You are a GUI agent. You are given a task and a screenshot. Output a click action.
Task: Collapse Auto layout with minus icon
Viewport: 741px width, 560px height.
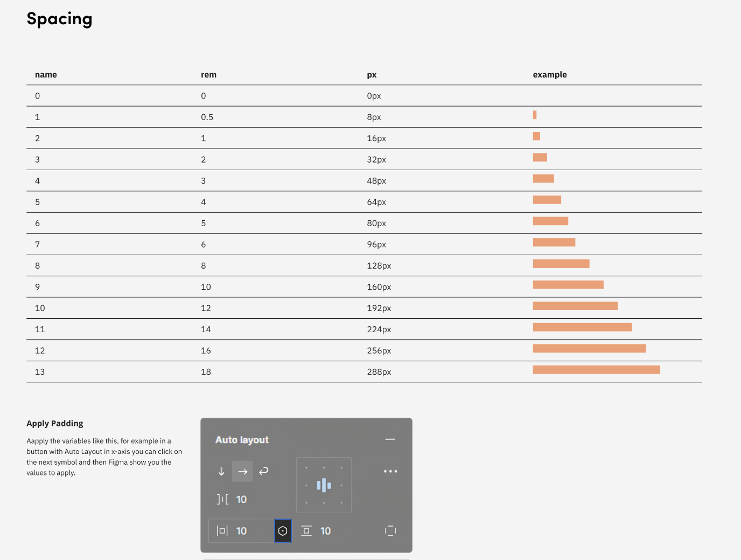[x=390, y=439]
